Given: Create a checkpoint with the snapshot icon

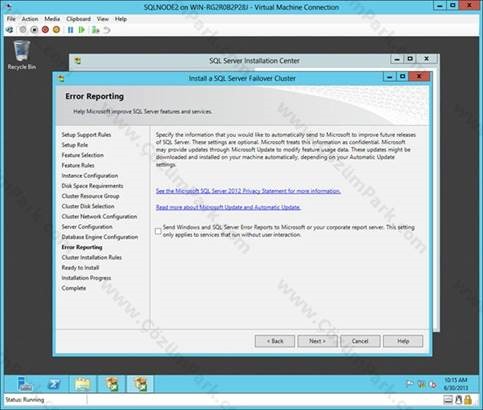Looking at the screenshot, I should click(95, 30).
